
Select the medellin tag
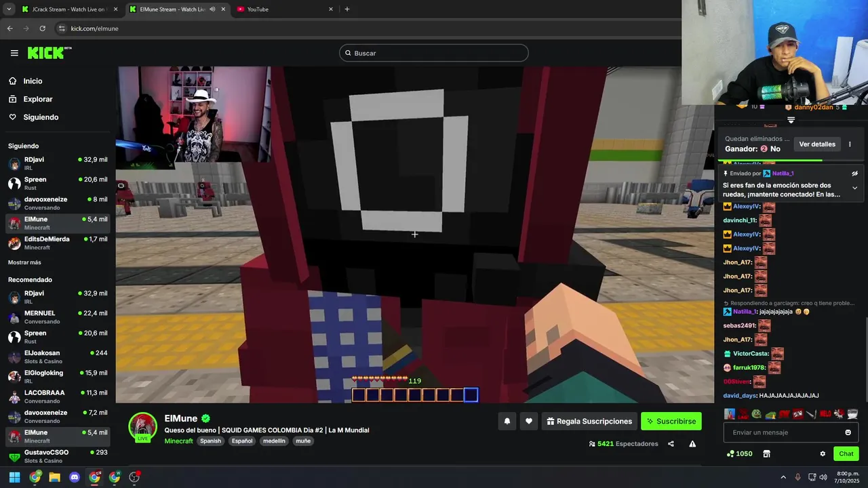(x=274, y=441)
